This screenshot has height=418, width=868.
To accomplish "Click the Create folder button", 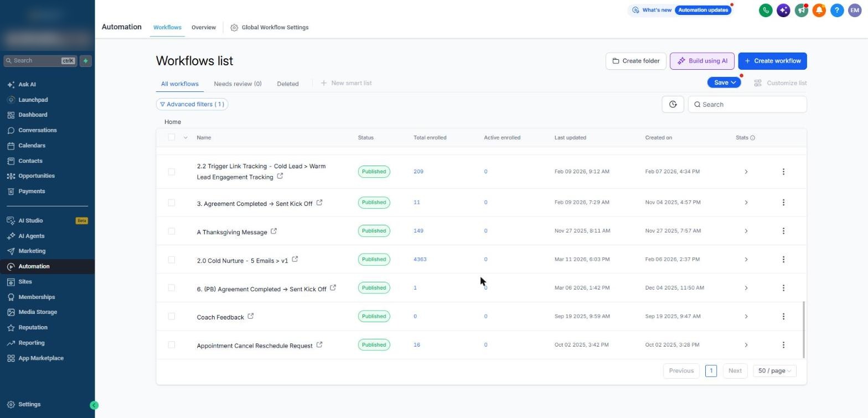I will pos(635,61).
